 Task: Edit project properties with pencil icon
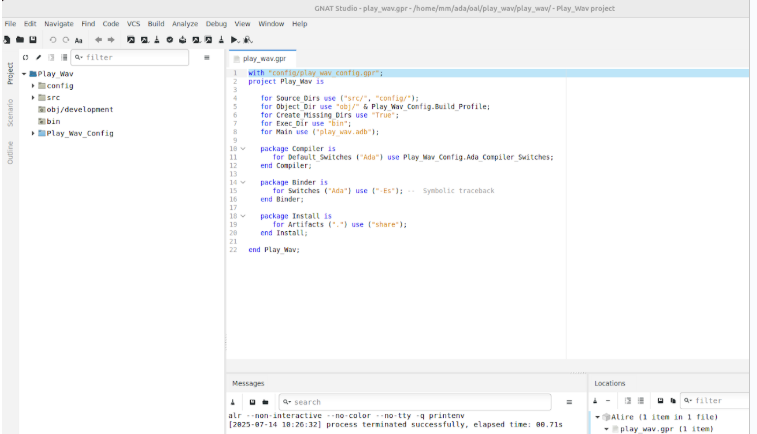tap(39, 57)
